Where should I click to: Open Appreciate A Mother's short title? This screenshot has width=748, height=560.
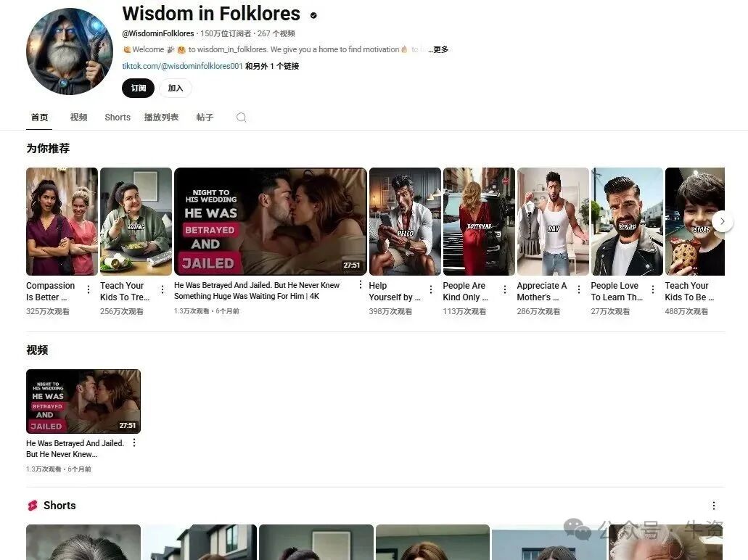click(x=542, y=292)
